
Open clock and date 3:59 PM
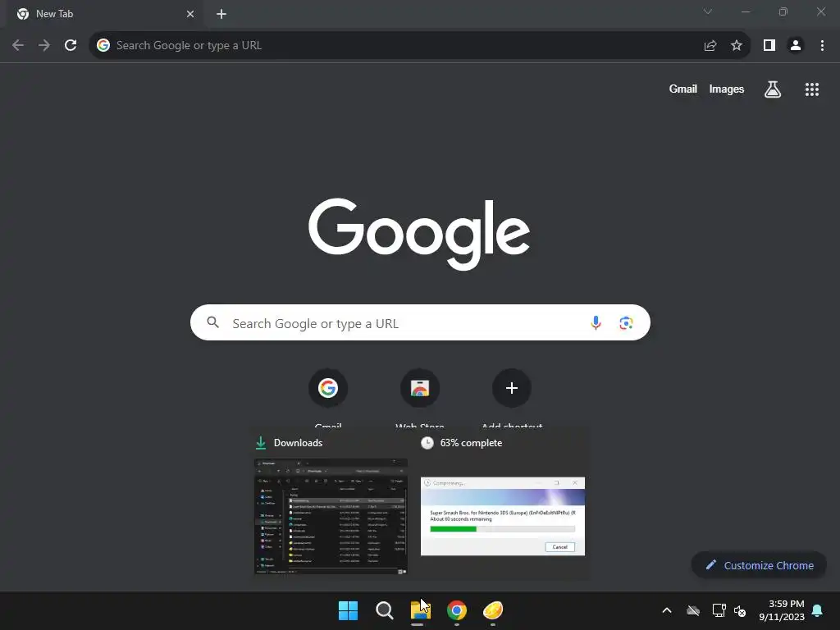(x=782, y=610)
